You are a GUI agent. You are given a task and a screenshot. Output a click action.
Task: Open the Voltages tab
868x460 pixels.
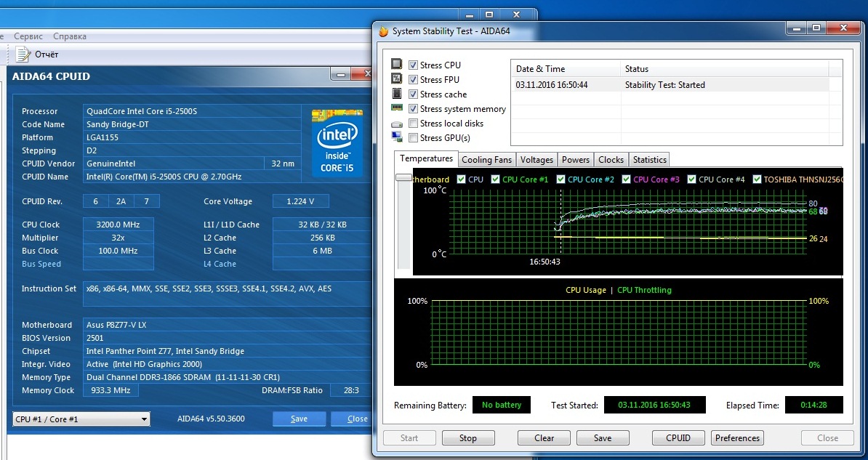tap(537, 159)
